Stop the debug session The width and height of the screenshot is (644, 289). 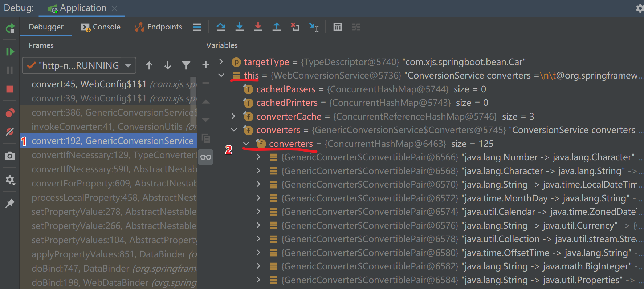click(x=10, y=89)
